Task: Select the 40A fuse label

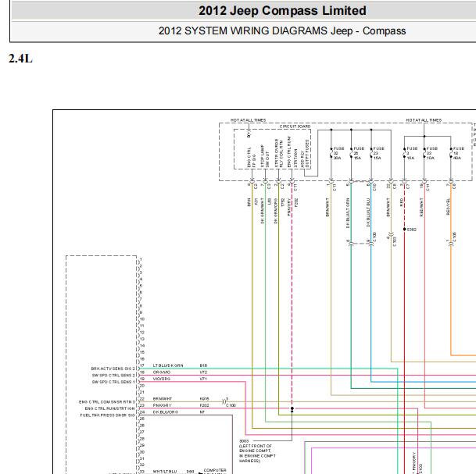Action: point(458,153)
